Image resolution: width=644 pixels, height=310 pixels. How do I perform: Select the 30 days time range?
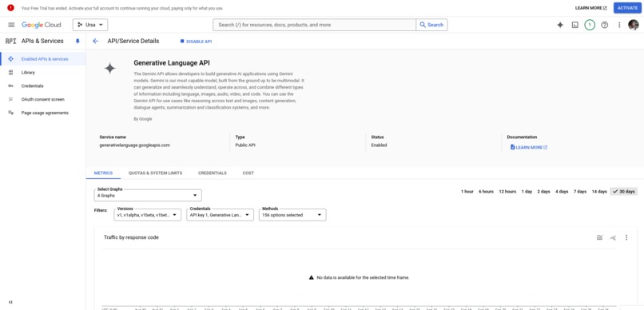623,191
